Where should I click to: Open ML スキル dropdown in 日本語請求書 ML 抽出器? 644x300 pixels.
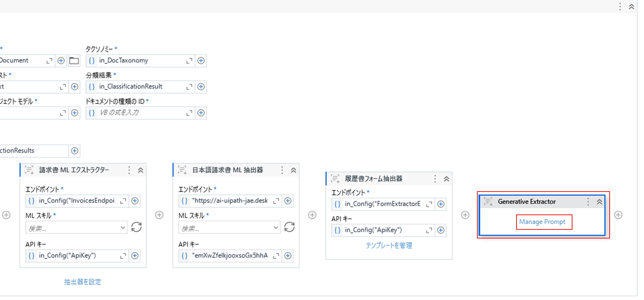click(275, 228)
